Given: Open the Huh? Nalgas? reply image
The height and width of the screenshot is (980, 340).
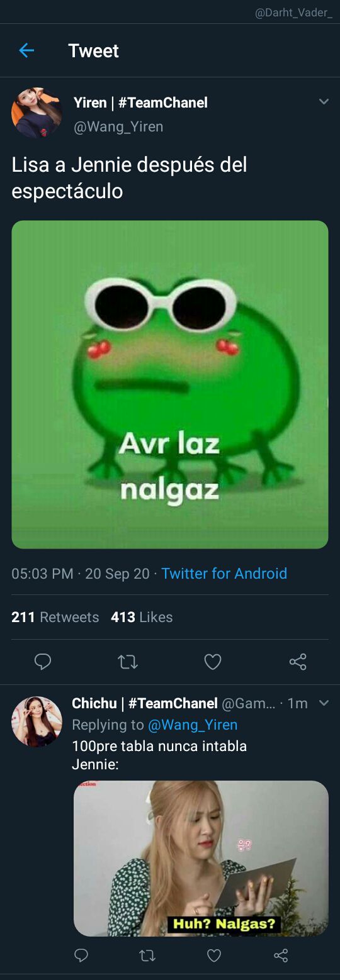Looking at the screenshot, I should [x=201, y=859].
